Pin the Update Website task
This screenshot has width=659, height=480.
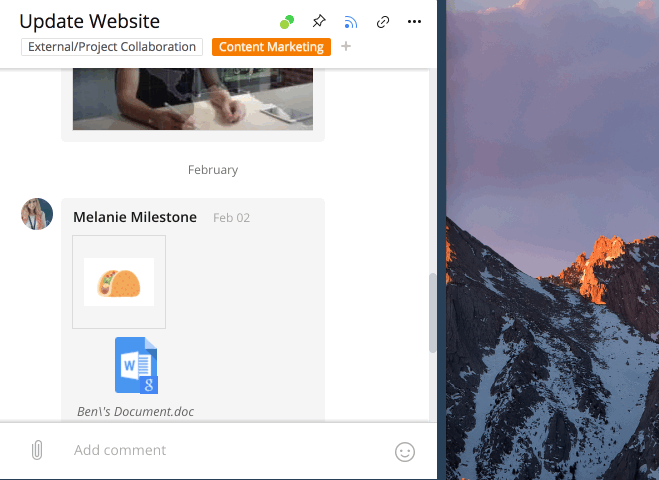(319, 21)
